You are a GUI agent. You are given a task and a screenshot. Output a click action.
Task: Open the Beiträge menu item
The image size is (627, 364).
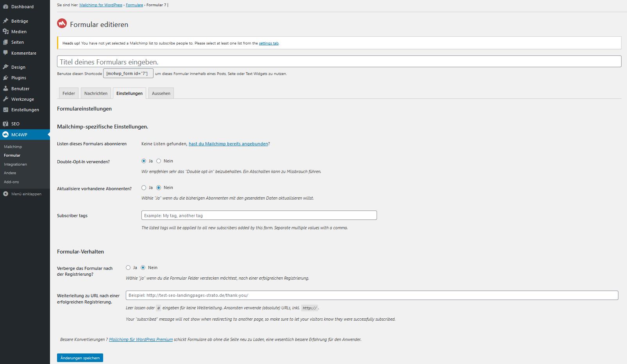pos(25,21)
